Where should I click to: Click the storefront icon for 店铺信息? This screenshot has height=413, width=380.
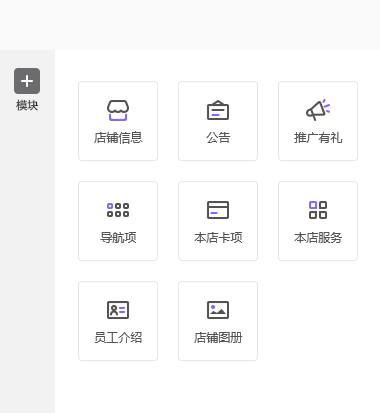click(x=118, y=110)
